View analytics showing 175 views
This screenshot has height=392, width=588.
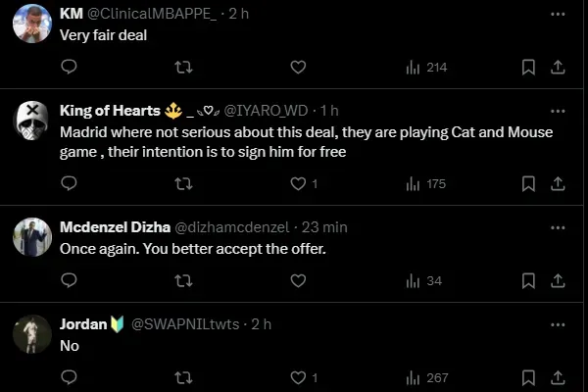(425, 183)
